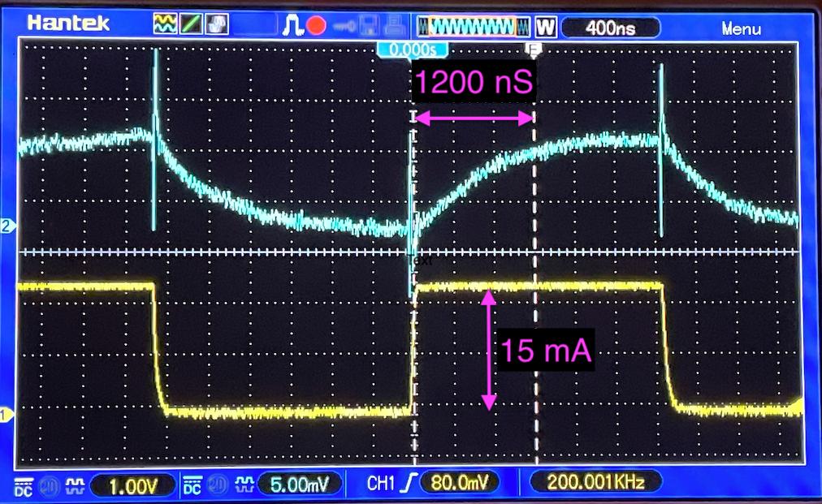Open the 400ns timebase setting
The image size is (822, 504).
tap(609, 28)
